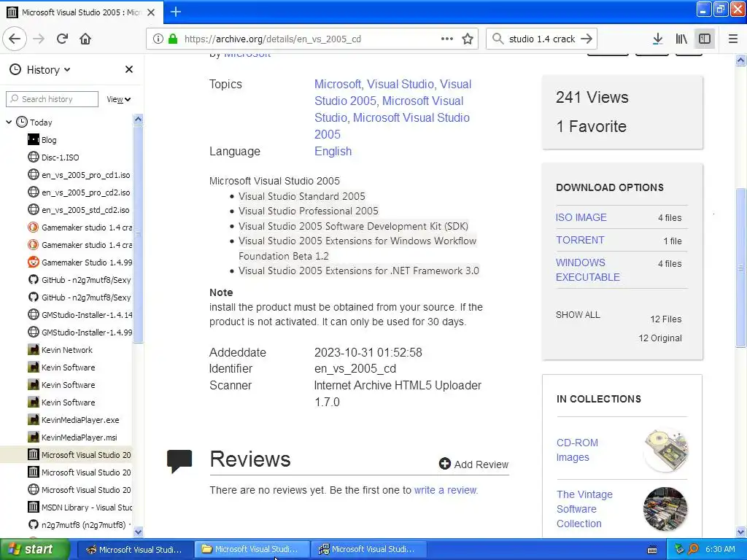
Task: Close the Microsoft Visual Studio 2005 tab
Action: point(151,12)
